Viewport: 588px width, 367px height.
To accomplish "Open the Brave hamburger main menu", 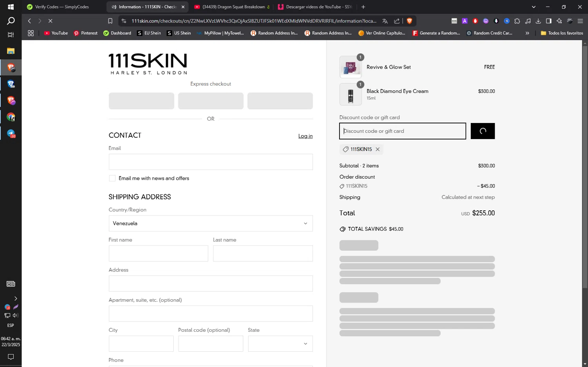I will pos(581,21).
